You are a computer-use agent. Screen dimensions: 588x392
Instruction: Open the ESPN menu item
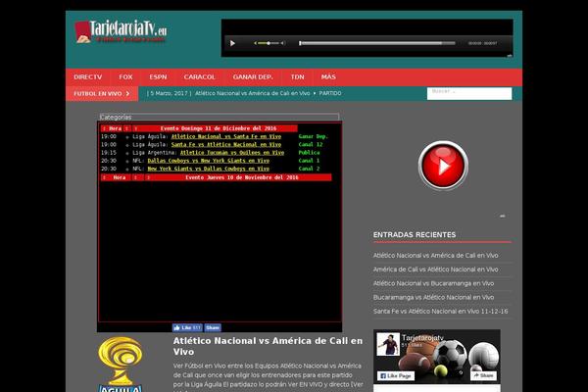coord(158,76)
